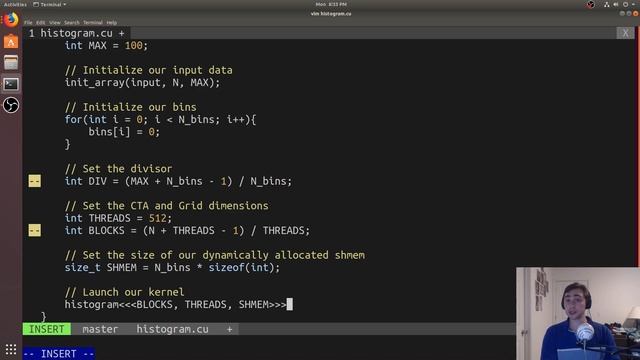The image size is (640, 360).
Task: Open the Terminal menu in menu bar
Action: point(93,23)
